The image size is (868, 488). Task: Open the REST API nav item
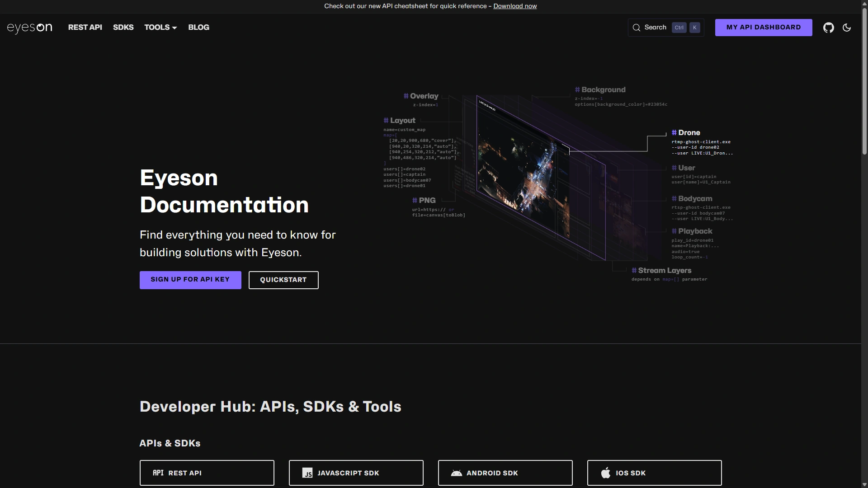[85, 28]
